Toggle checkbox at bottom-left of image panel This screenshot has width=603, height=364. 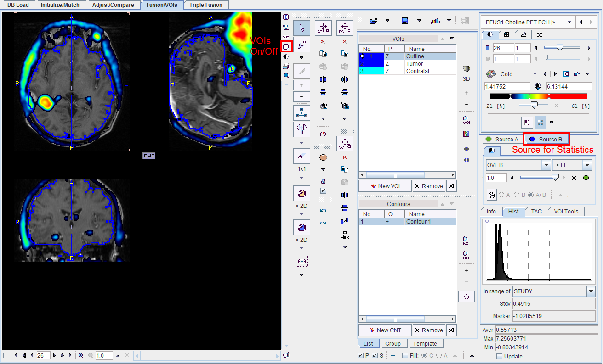pos(6,356)
